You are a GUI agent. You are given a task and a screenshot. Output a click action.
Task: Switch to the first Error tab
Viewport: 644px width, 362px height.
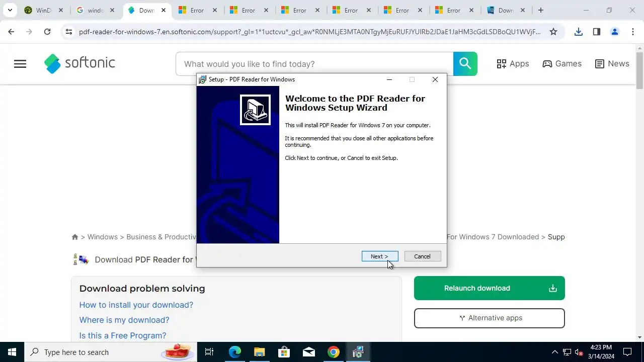[x=198, y=10]
